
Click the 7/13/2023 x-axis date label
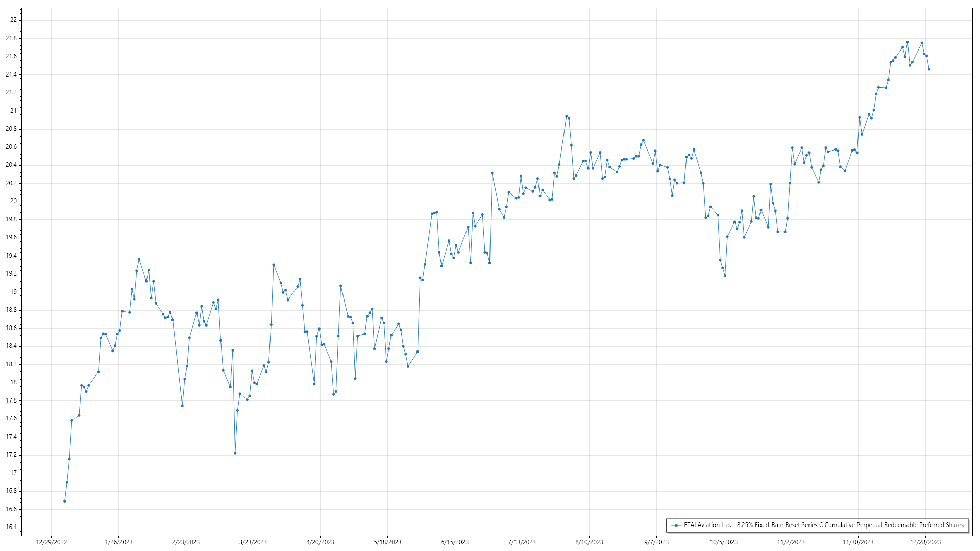522,542
